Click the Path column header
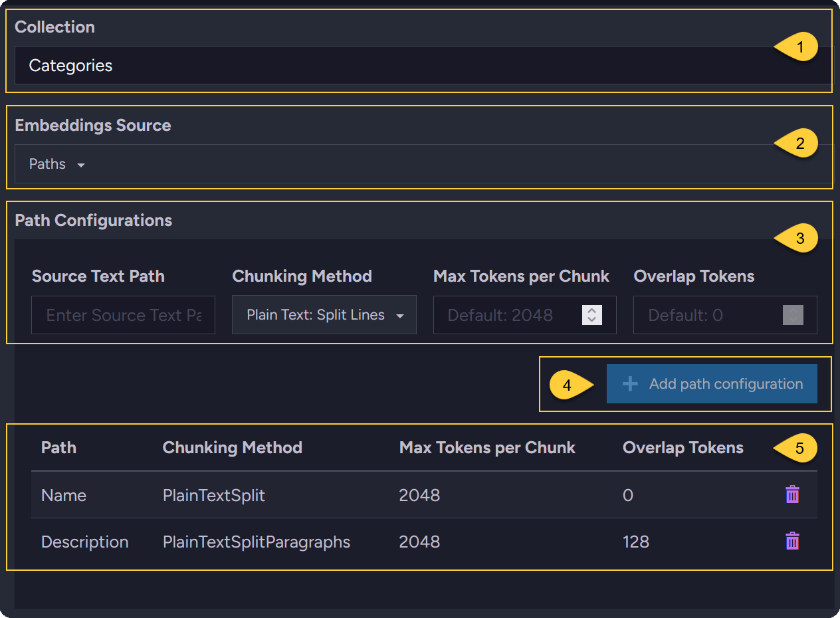Viewport: 840px width, 618px height. click(58, 447)
